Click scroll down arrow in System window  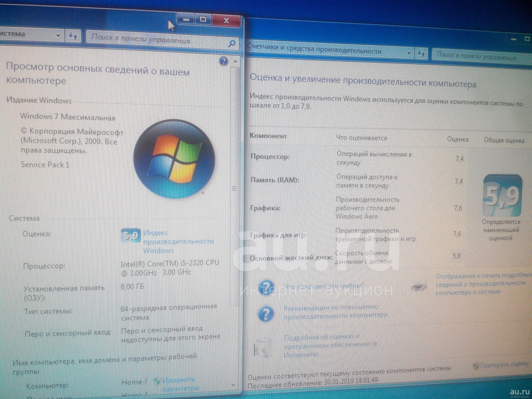(x=233, y=385)
